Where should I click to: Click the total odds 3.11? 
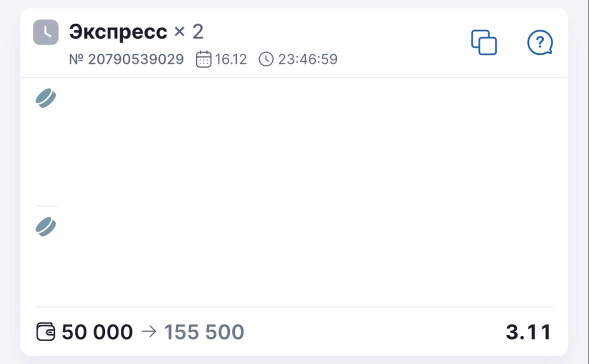tap(528, 332)
